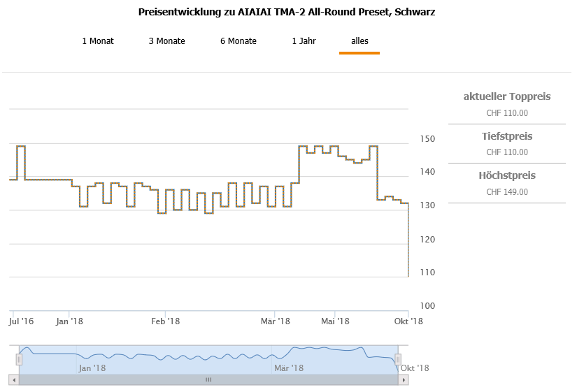Click the navigator's left range handle
The image size is (577, 392).
[x=19, y=359]
